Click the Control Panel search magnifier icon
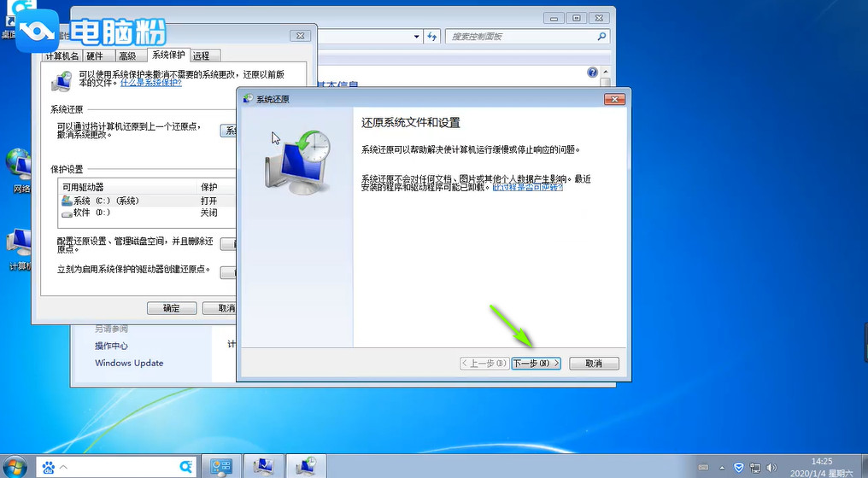 (x=601, y=37)
